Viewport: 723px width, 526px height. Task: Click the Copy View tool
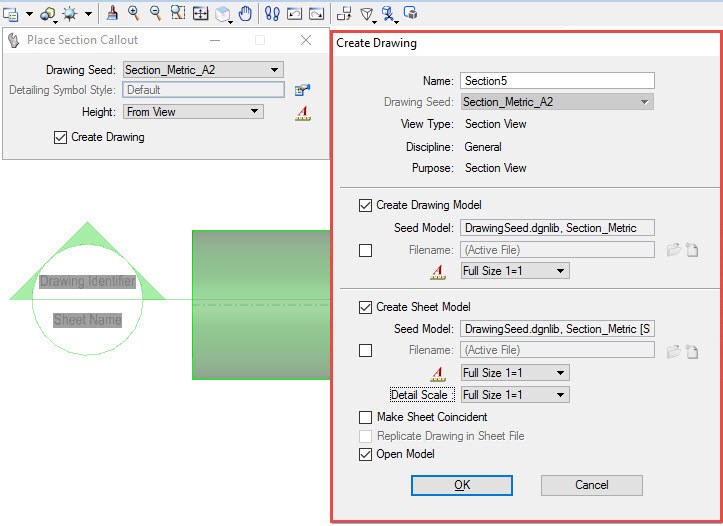(x=344, y=13)
